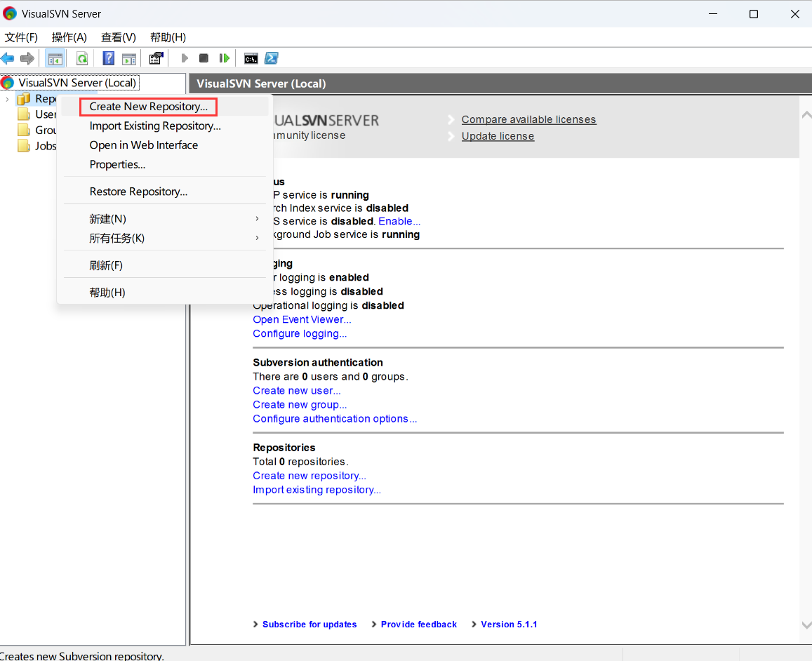Image resolution: width=812 pixels, height=661 pixels.
Task: Click Subscribe for updates link
Action: (310, 625)
